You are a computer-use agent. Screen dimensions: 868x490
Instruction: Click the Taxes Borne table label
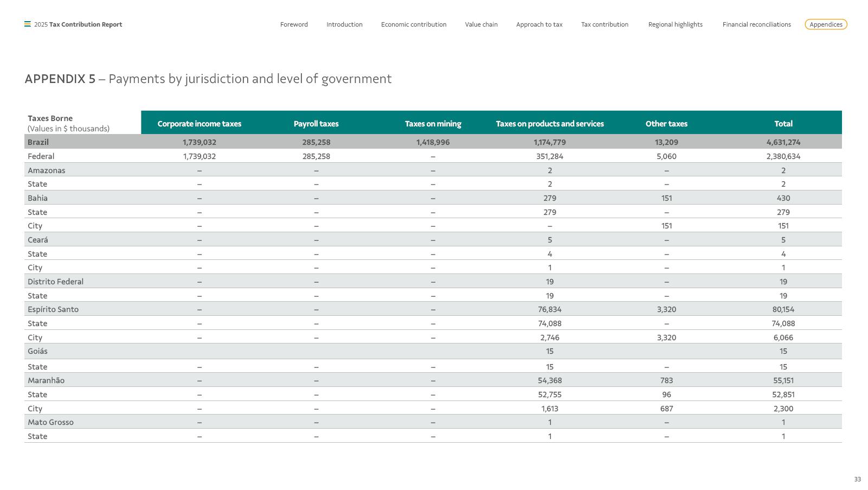pos(50,118)
